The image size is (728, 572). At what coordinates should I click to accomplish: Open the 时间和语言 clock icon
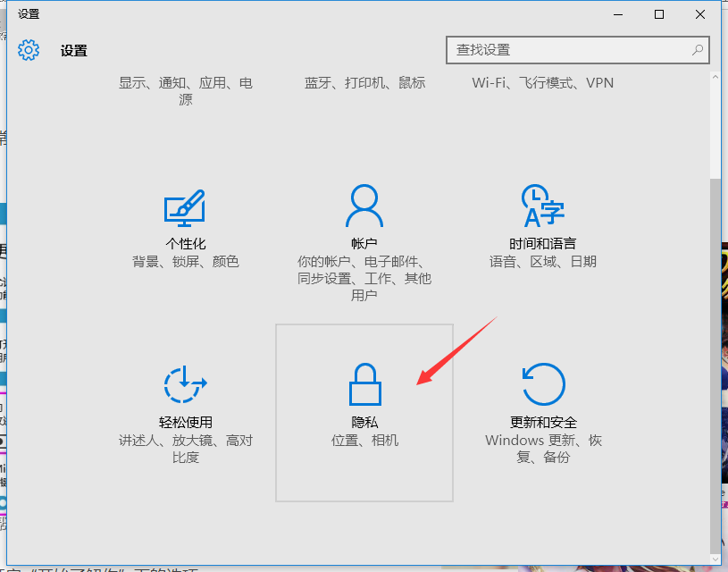pos(542,206)
